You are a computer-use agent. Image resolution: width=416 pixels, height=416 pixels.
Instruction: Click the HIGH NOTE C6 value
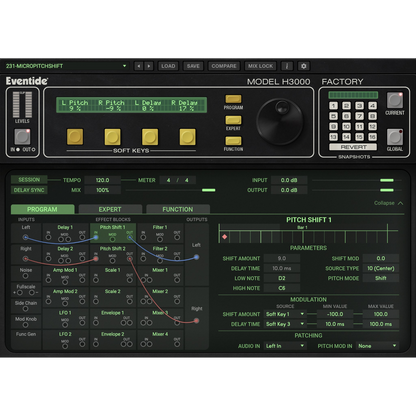pyautogui.click(x=282, y=288)
